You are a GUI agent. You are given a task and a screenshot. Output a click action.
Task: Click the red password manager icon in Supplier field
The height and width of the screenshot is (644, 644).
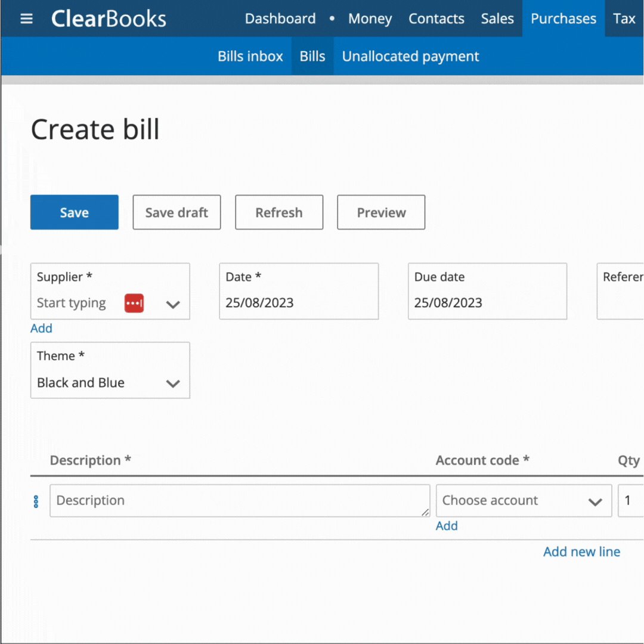pyautogui.click(x=134, y=303)
